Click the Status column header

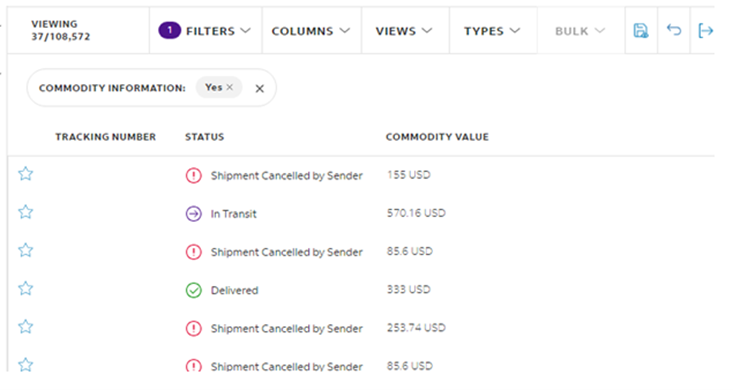click(204, 137)
